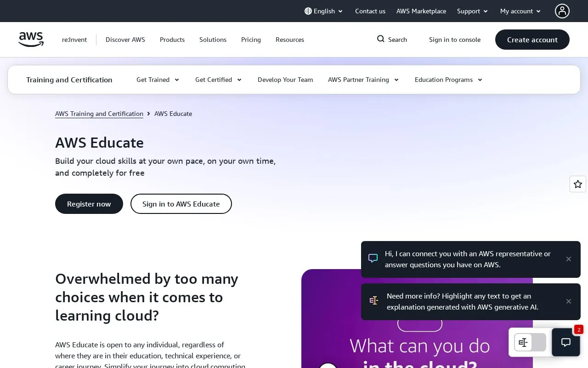The height and width of the screenshot is (368, 588).
Task: Open the chat bubble button
Action: click(x=566, y=342)
